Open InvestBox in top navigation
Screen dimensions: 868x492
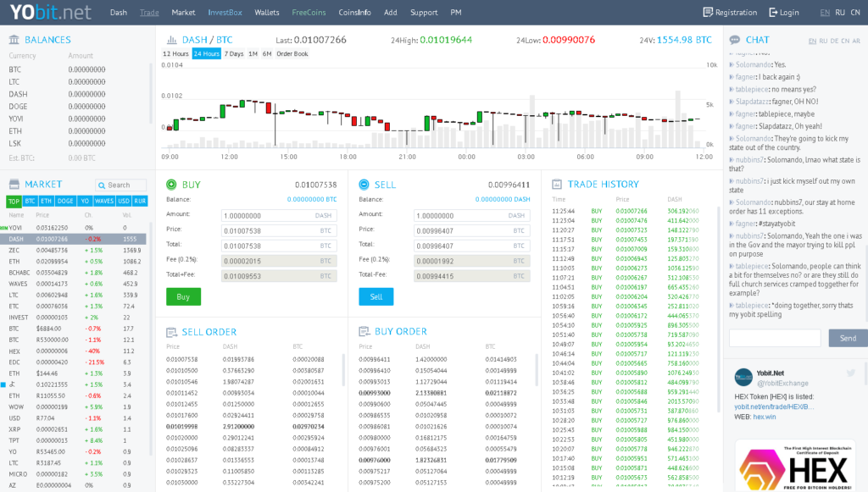[x=225, y=12]
